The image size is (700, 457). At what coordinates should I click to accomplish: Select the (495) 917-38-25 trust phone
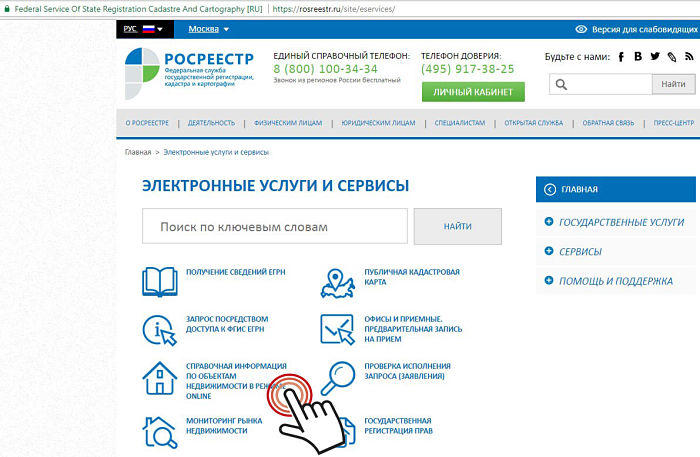[x=467, y=69]
